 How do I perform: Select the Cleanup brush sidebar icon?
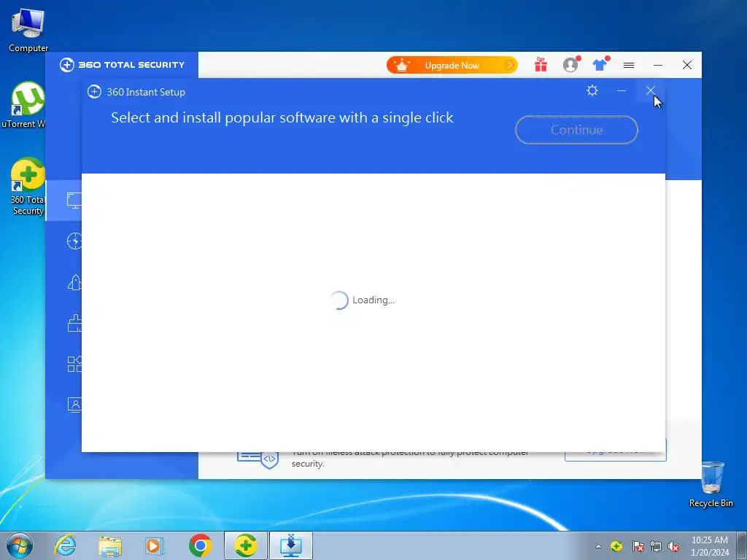click(74, 323)
